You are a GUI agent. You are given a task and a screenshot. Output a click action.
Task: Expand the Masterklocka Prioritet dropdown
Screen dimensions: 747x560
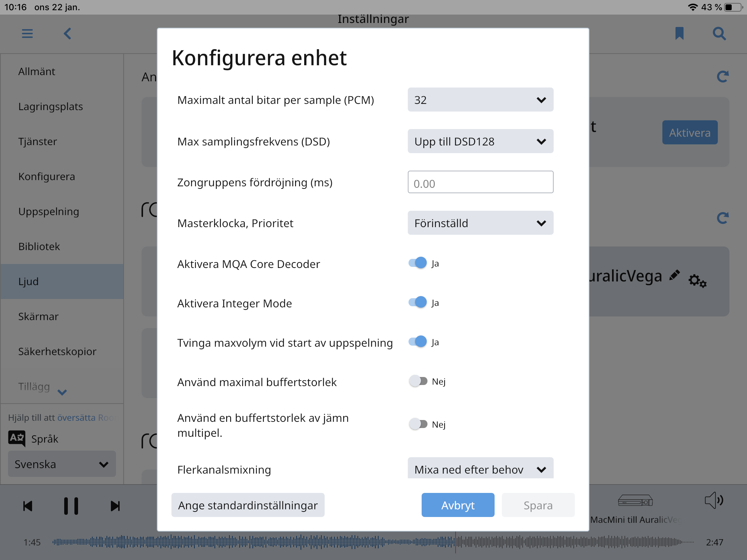click(480, 223)
